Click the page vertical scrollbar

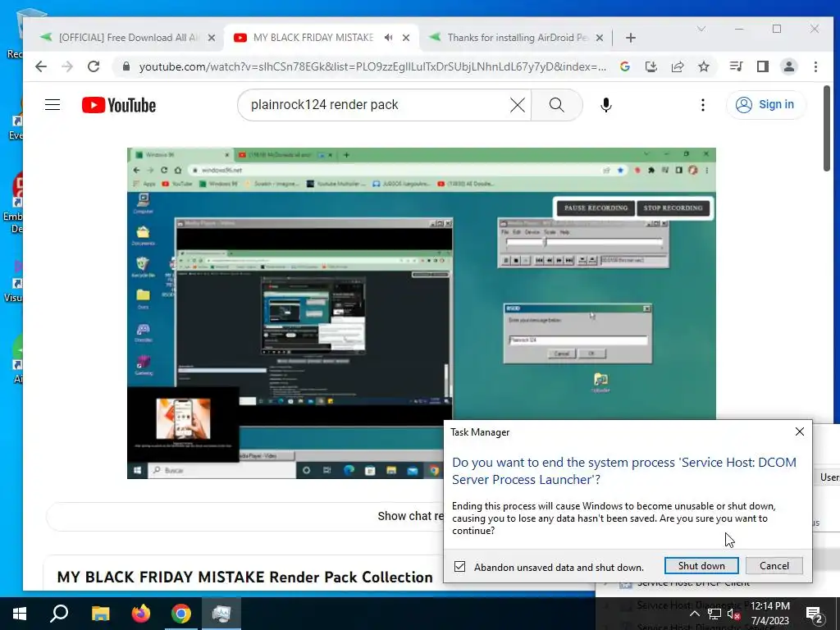827,129
